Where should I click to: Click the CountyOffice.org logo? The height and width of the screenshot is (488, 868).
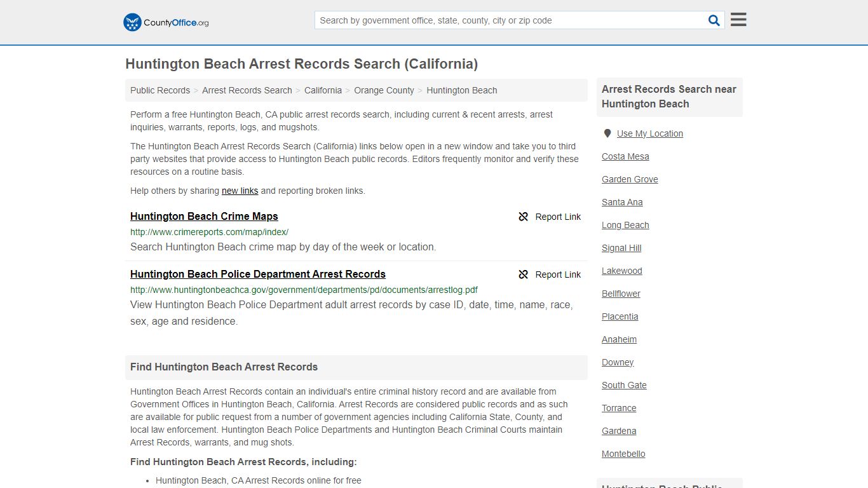(165, 22)
